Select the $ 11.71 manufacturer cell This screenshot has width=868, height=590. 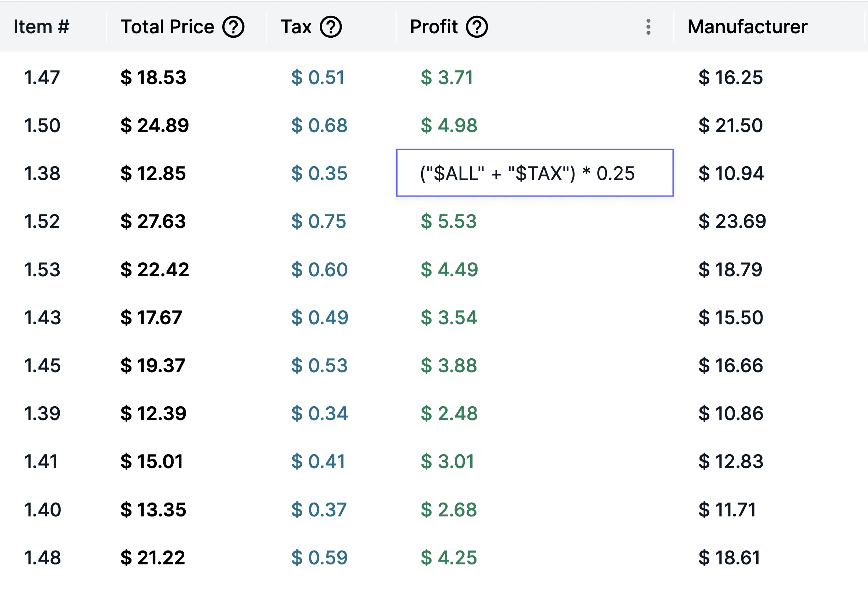[727, 509]
